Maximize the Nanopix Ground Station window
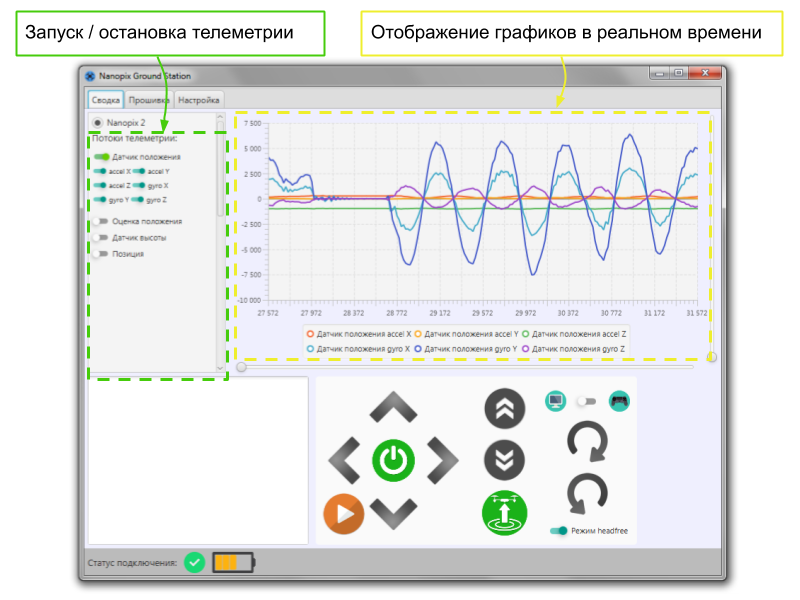Viewport: 800px width, 600px height. (x=679, y=73)
